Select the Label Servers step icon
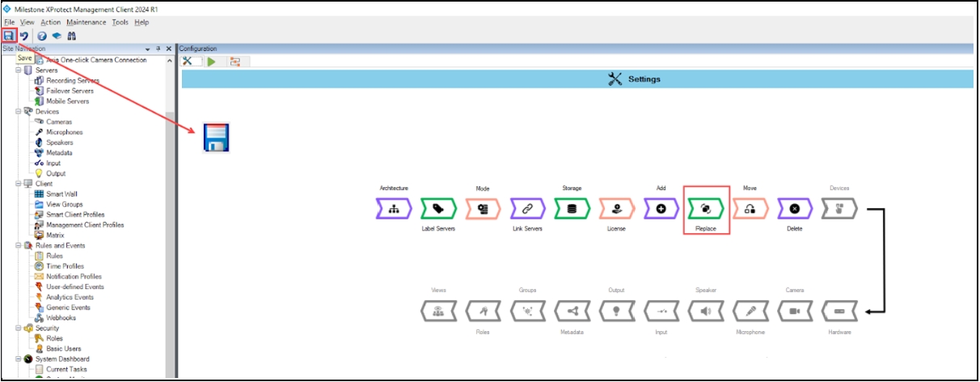Viewport: 980px width, 382px height. (x=438, y=209)
